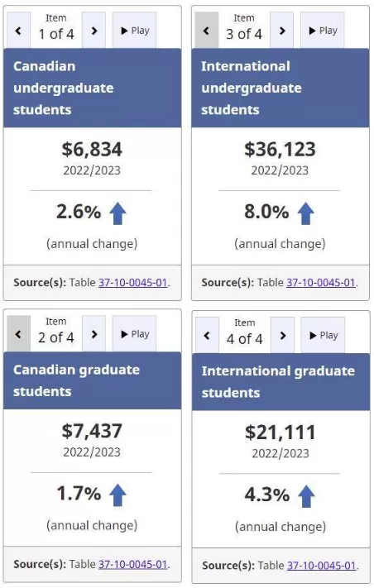This screenshot has height=588, width=374.
Task: Click previous arrow in International undergraduate card
Action: pyautogui.click(x=206, y=31)
